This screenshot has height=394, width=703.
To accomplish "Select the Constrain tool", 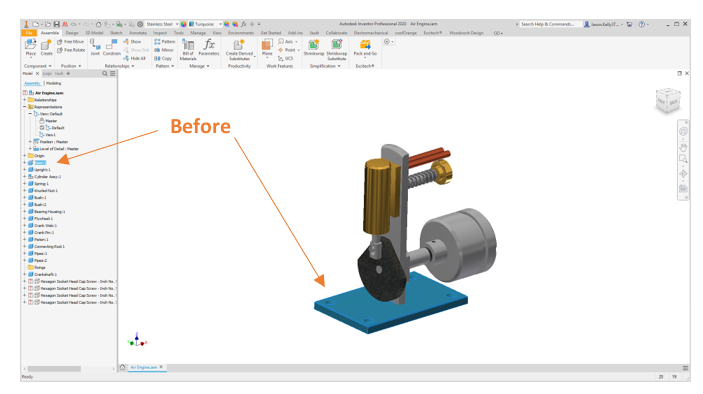I will click(x=112, y=47).
